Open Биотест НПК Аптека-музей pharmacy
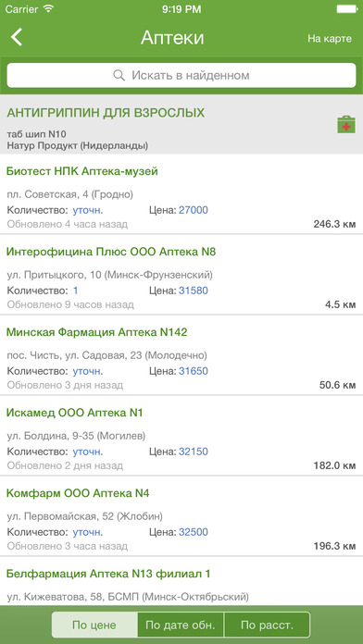The width and height of the screenshot is (363, 644). [181, 194]
